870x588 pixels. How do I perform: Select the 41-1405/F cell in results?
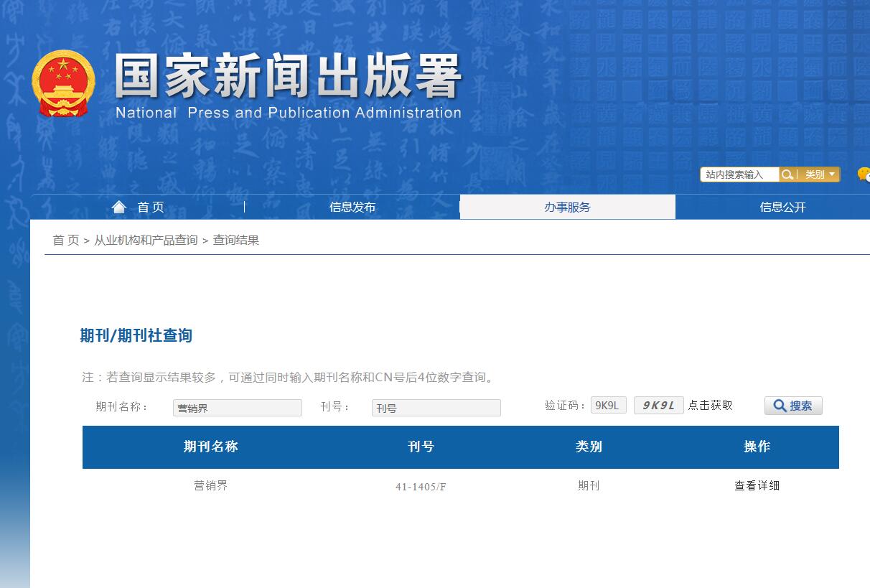tap(421, 487)
